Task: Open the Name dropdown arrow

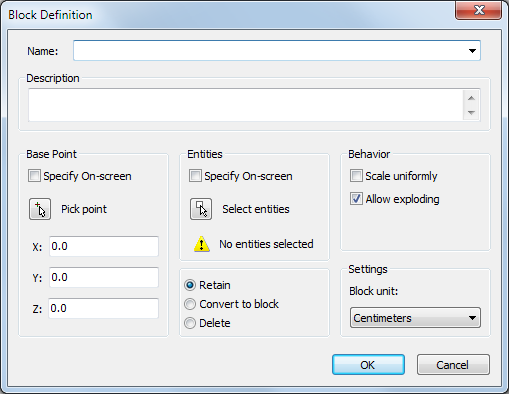Action: point(472,51)
